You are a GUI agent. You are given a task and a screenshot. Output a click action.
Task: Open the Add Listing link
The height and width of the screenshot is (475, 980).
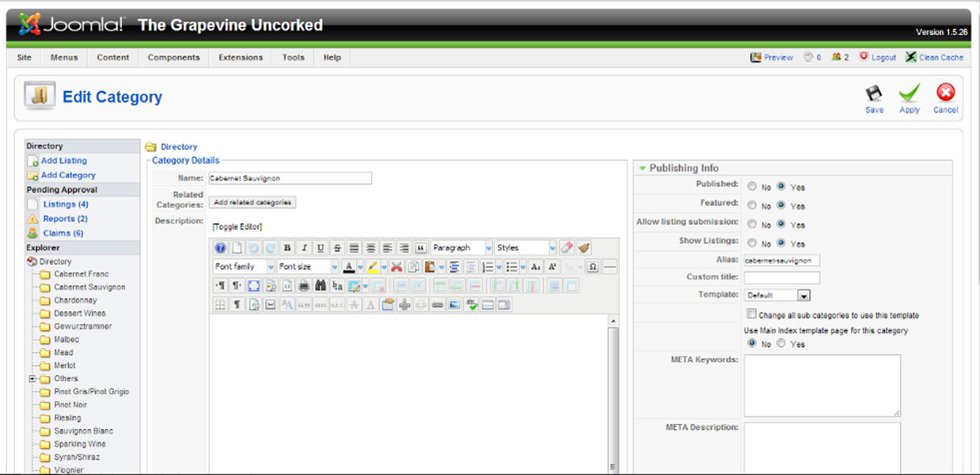[x=63, y=161]
